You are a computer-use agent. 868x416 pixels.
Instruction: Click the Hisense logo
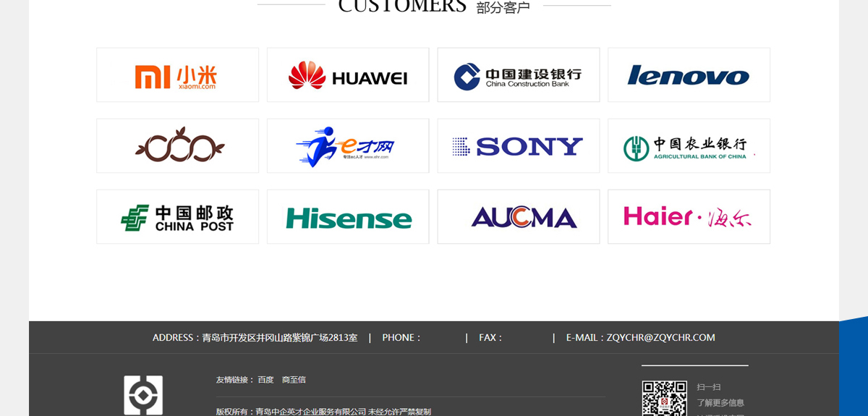(x=348, y=216)
